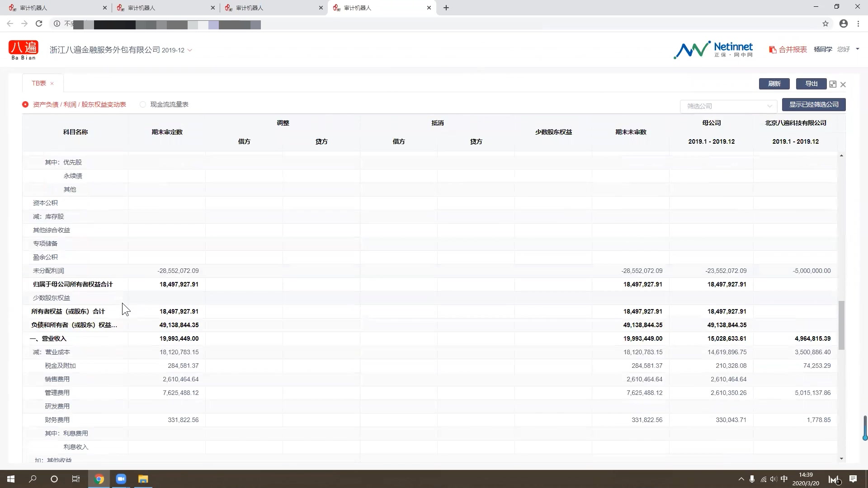Click value 4,964,815.39 cell
Screen dimensions: 868x488
(x=812, y=338)
